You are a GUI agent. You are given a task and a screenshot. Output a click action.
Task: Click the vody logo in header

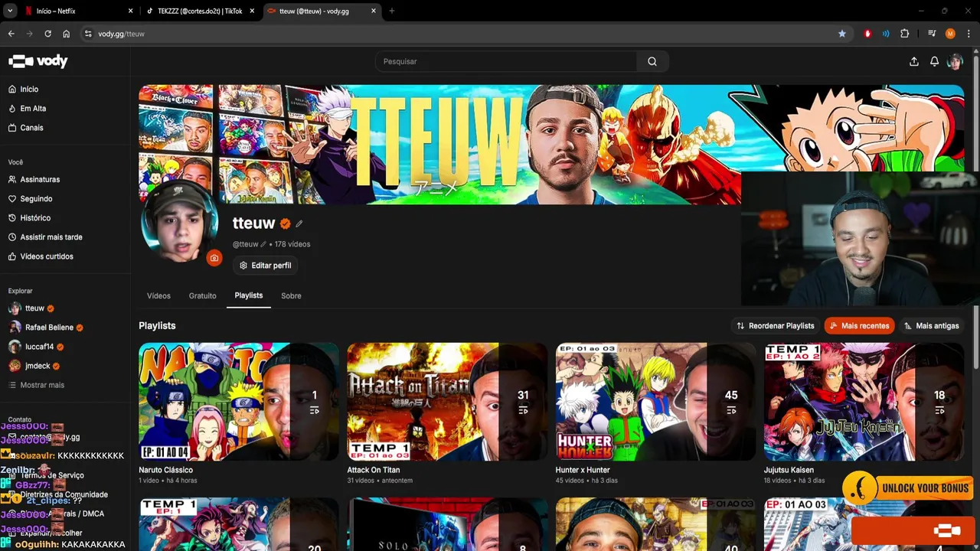pyautogui.click(x=38, y=61)
